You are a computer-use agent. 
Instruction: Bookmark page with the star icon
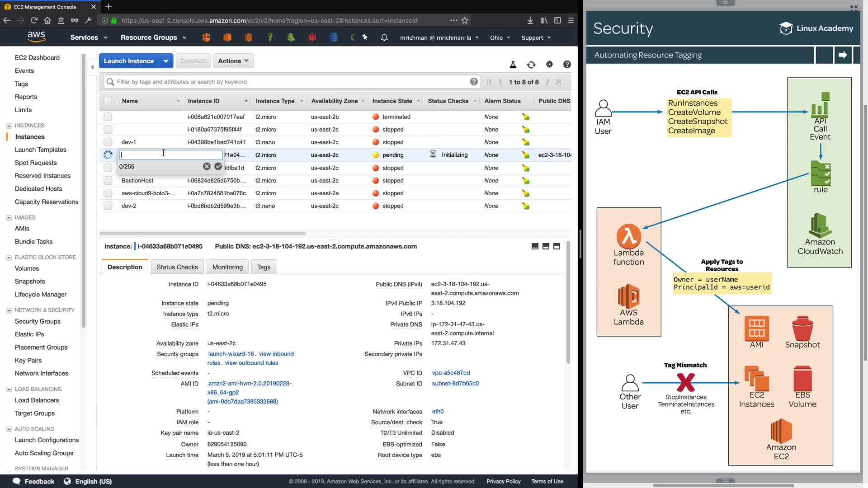click(465, 20)
